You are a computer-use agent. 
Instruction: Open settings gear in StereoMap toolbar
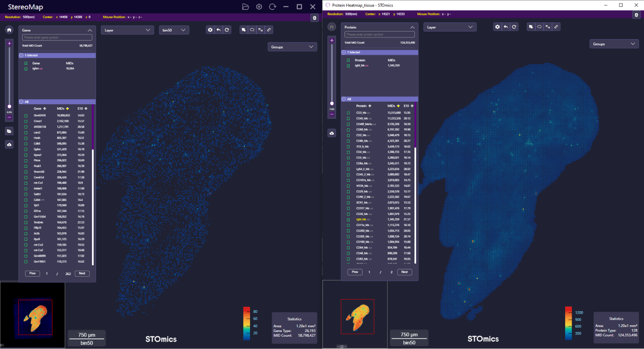(x=210, y=30)
